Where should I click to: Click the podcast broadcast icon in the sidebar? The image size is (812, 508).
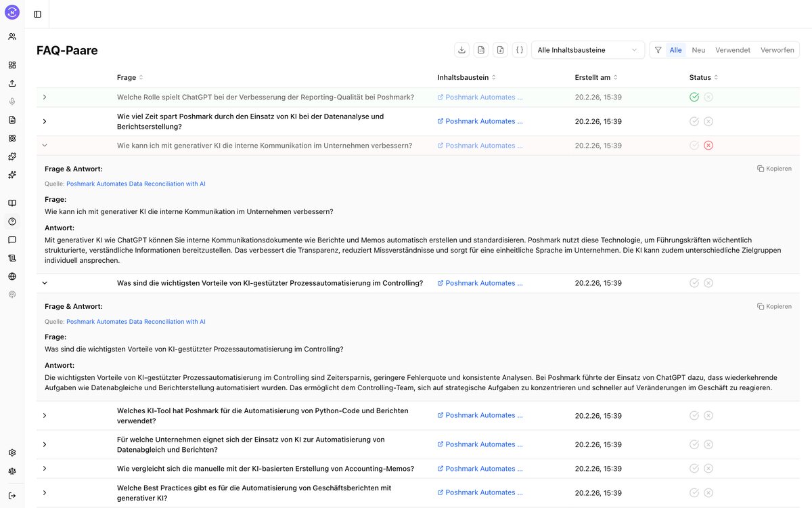point(12,295)
